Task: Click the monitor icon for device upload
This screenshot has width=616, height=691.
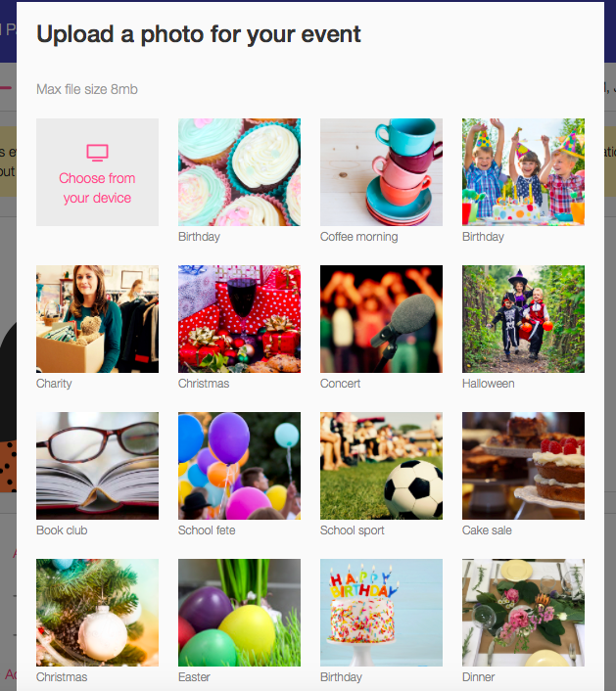Action: point(98,153)
